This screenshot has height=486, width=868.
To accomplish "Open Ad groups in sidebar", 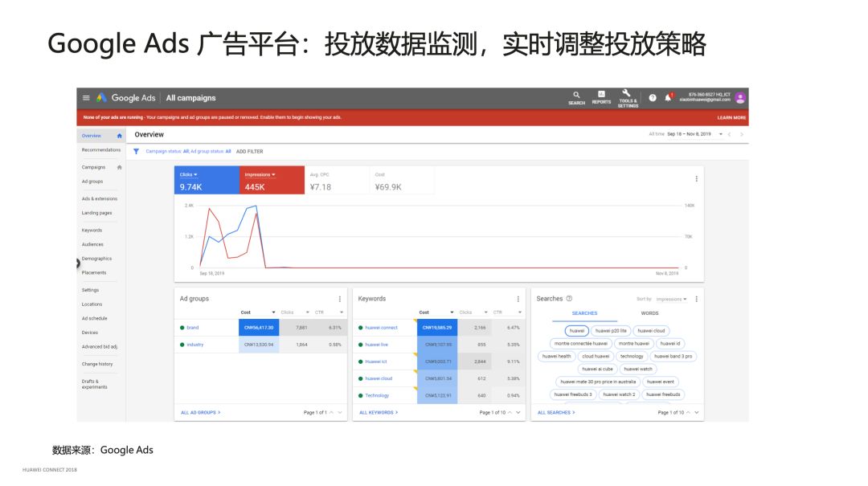I will (x=92, y=182).
